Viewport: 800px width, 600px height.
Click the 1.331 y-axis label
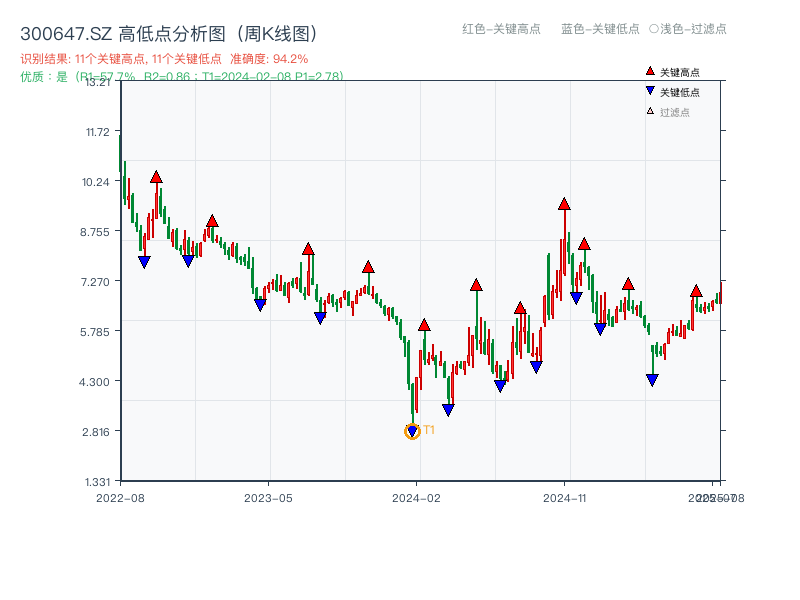click(97, 482)
